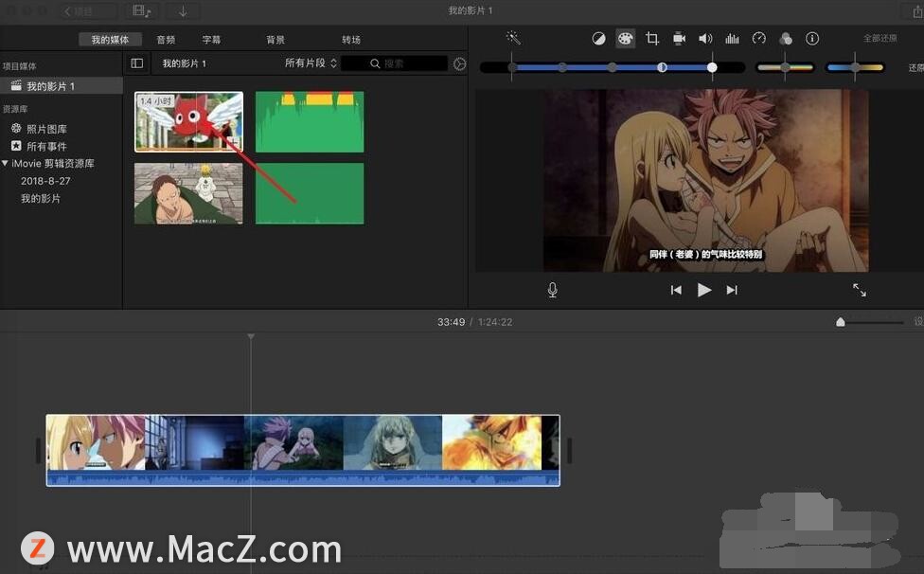The height and width of the screenshot is (574, 924).
Task: Toggle the library sidebar visibility
Action: pos(136,63)
